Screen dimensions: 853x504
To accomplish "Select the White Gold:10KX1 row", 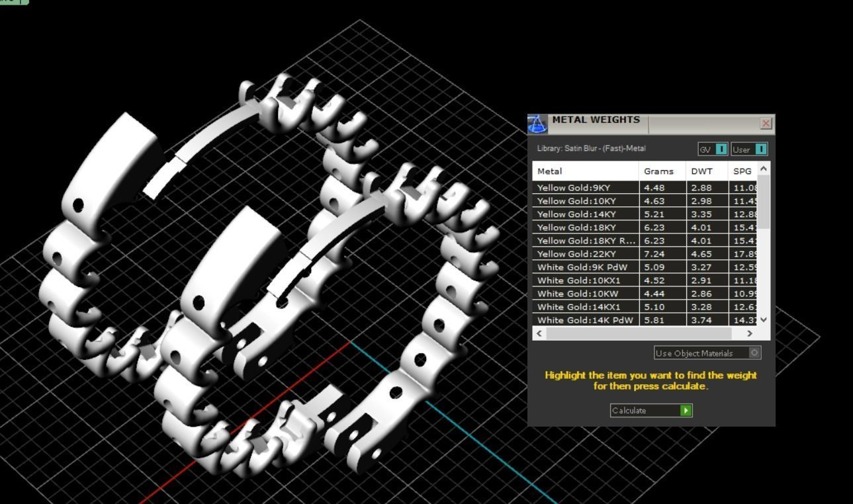I will 645,280.
